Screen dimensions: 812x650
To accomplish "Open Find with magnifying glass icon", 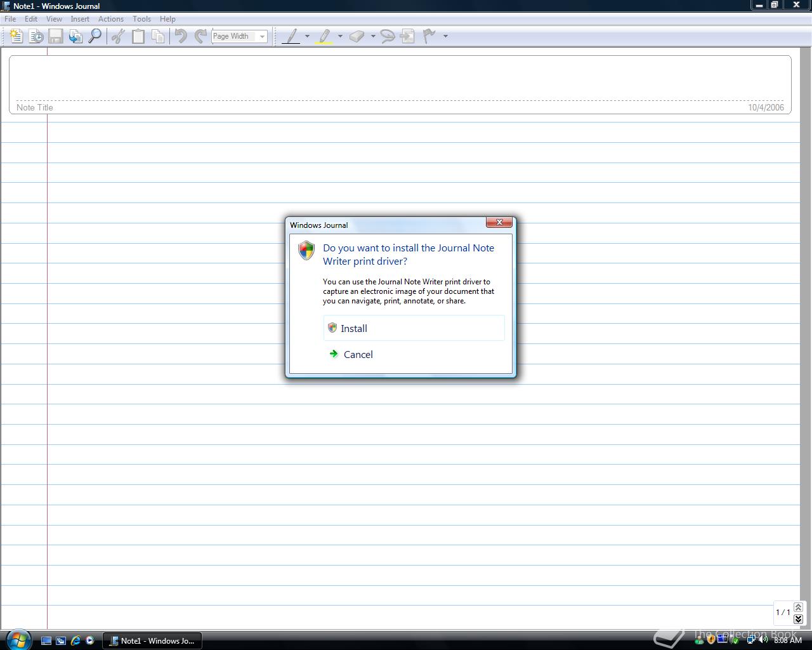I will coord(95,36).
